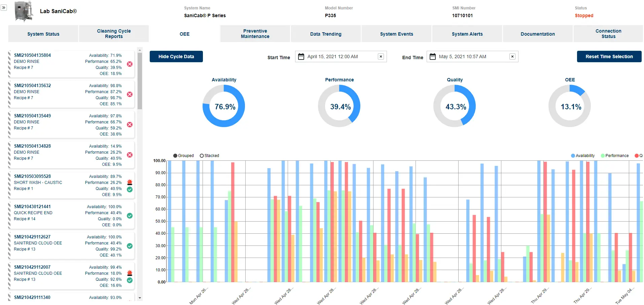Click the cycle list scrollbar thumb
The height and width of the screenshot is (305, 644).
point(140,81)
